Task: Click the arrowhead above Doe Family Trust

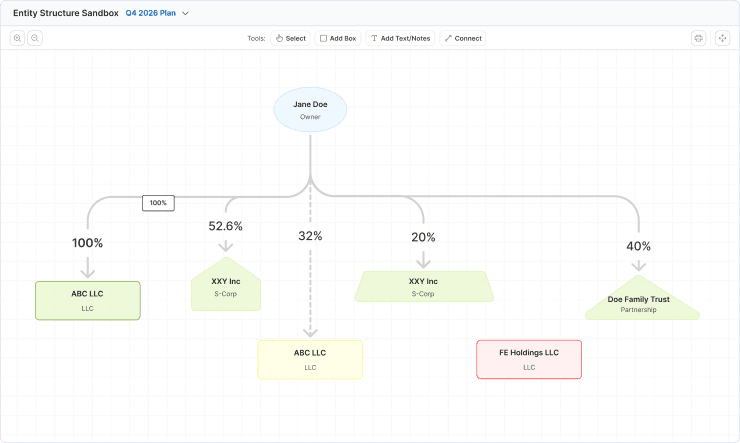Action: tap(639, 267)
